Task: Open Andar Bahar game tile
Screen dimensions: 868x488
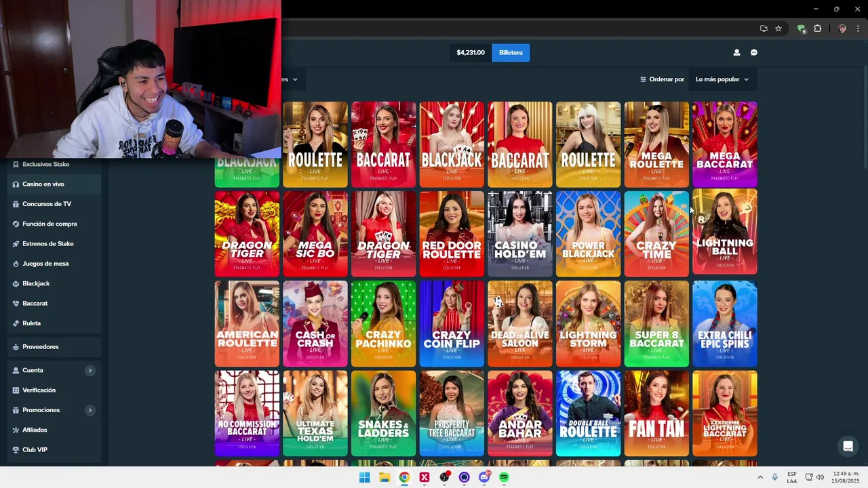Action: [520, 413]
